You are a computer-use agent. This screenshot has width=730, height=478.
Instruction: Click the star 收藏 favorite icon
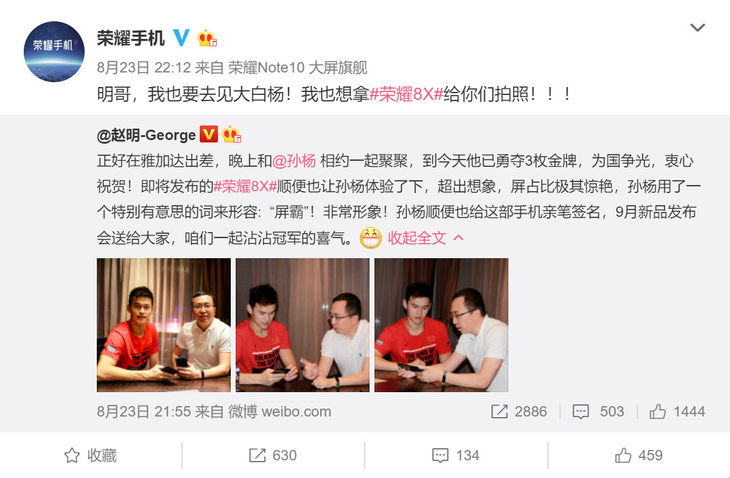click(72, 455)
